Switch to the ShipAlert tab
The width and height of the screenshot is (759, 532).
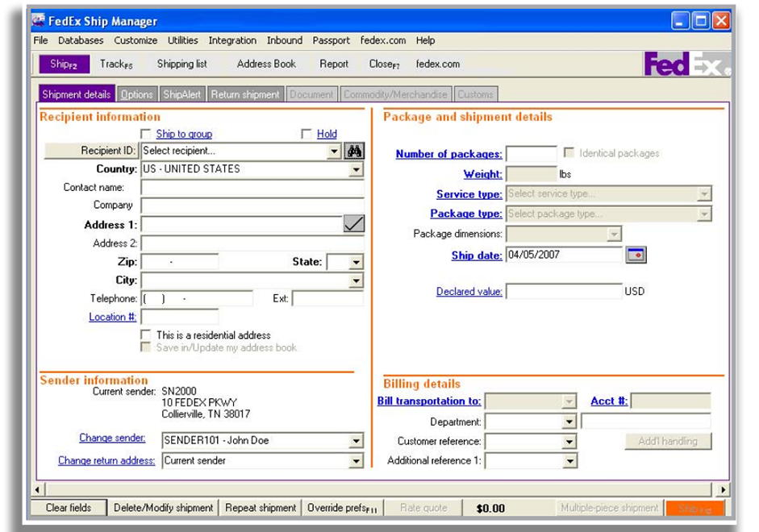(182, 94)
